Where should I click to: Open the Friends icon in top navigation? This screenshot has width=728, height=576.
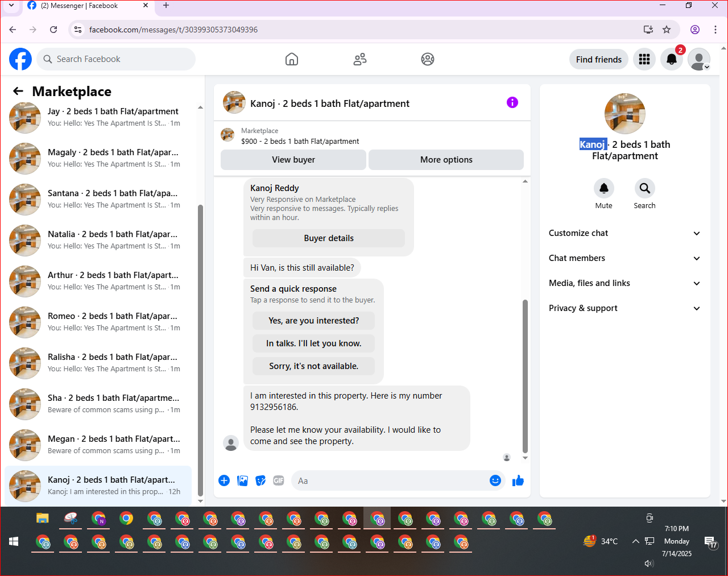pyautogui.click(x=360, y=59)
